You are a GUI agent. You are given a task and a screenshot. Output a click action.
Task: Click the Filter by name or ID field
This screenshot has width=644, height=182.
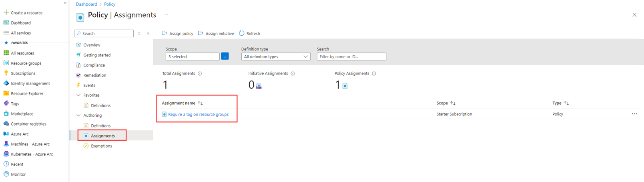(351, 57)
